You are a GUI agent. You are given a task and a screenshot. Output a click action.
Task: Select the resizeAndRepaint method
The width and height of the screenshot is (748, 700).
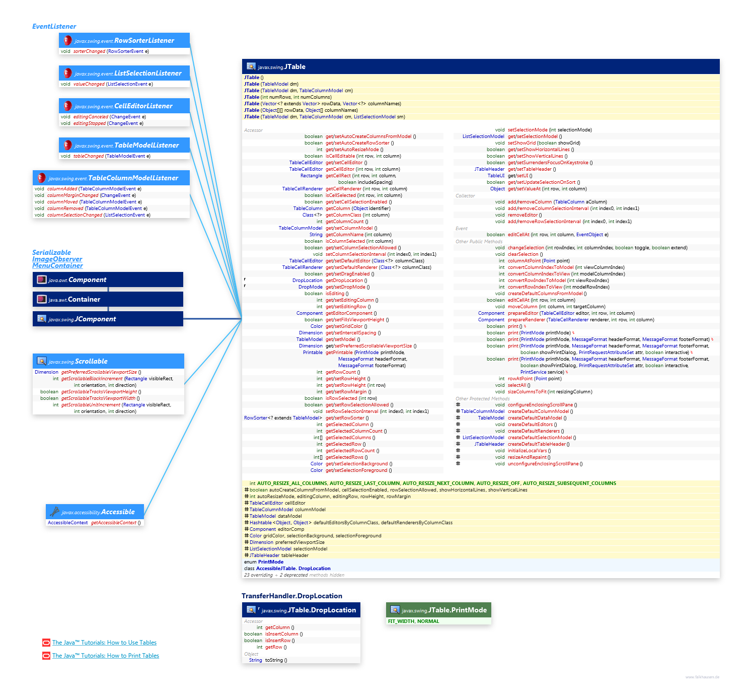pos(527,457)
